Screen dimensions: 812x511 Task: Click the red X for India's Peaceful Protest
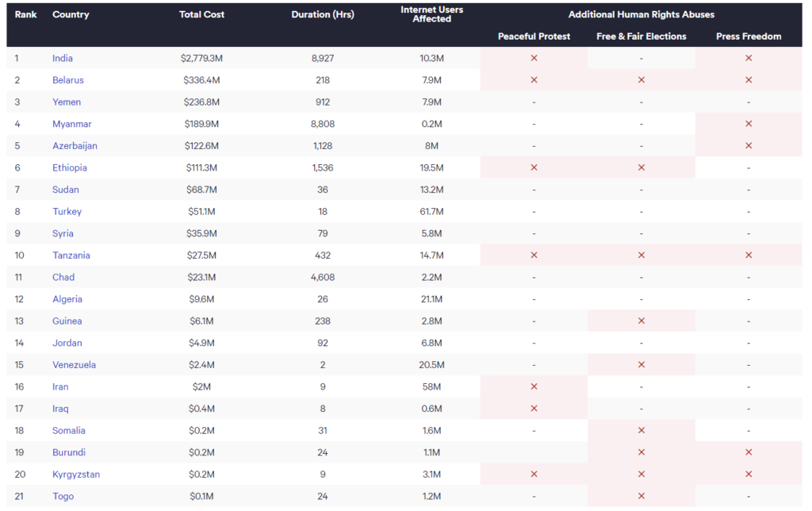534,58
